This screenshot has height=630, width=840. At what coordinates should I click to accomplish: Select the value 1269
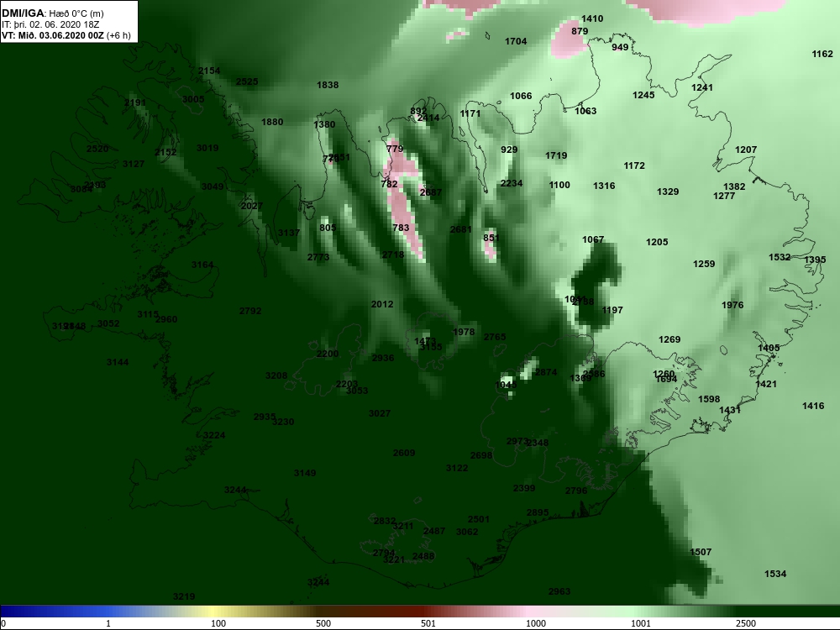point(669,339)
